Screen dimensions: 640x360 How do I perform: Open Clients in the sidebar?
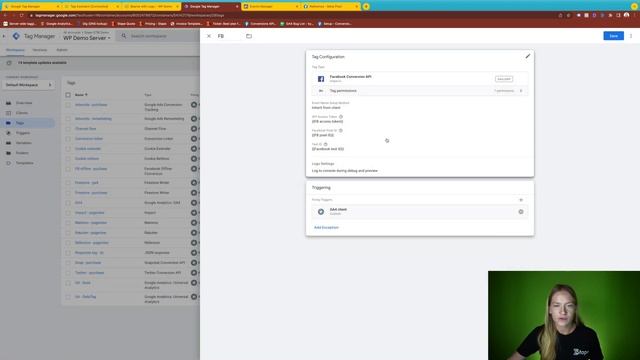(x=22, y=113)
